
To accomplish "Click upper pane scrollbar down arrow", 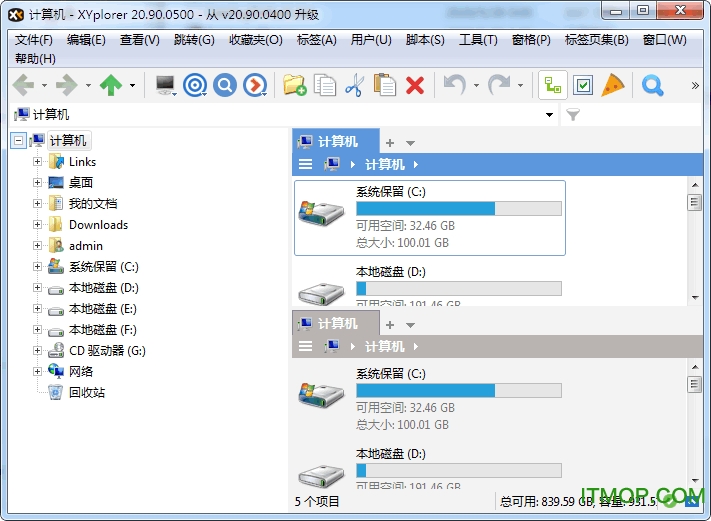I will coord(695,297).
